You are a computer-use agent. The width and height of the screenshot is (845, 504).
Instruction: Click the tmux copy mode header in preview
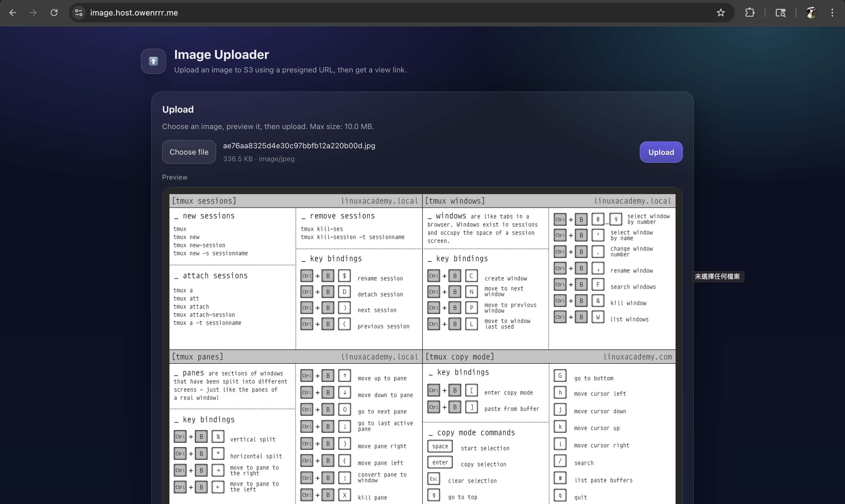click(x=460, y=357)
